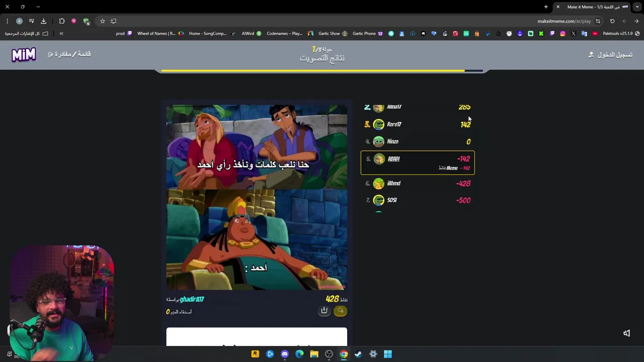Go forward using the arrow button
Image resolution: width=644 pixels, height=362 pixels.
636,21
